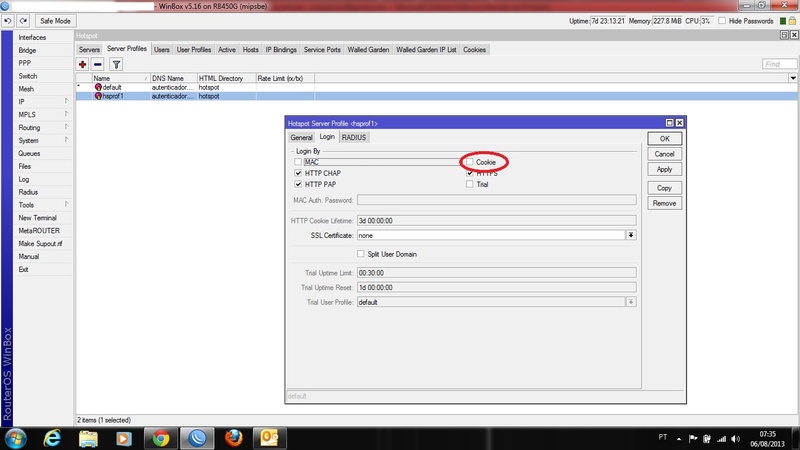
Task: Open the SSL Certificate dropdown arrow
Action: coord(631,235)
